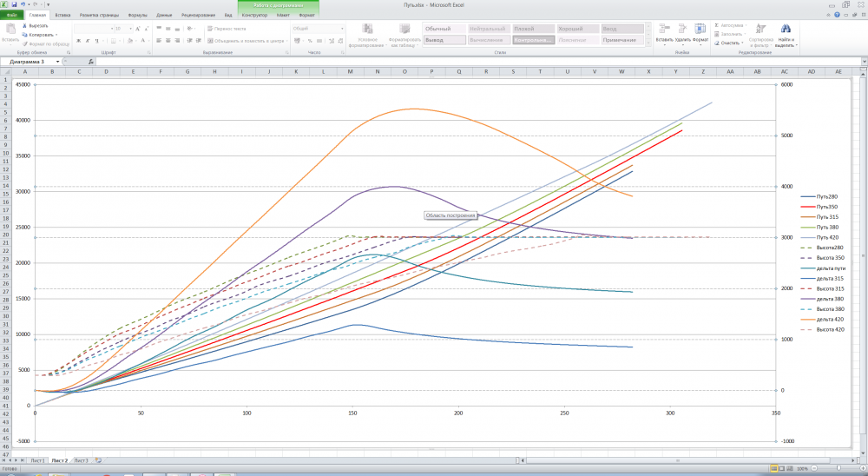Open the Вставка ribbon tab
868x476 pixels.
pos(62,16)
